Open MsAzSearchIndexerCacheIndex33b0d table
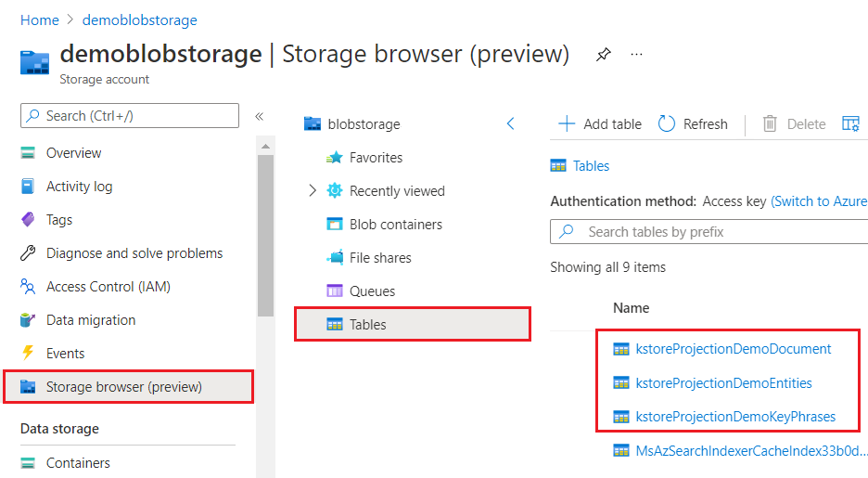The height and width of the screenshot is (478, 868). (752, 451)
